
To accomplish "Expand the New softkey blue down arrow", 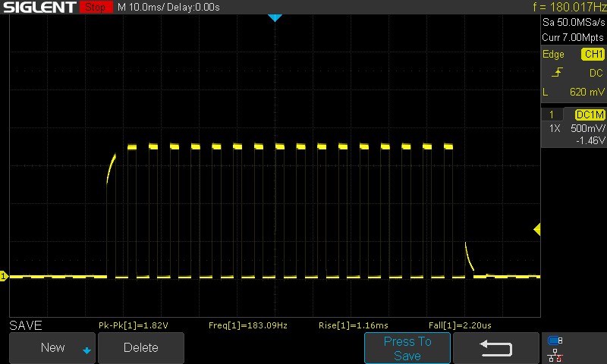I will (x=86, y=350).
